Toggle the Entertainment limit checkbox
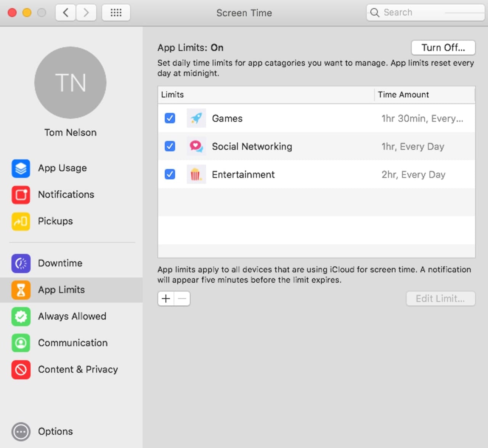The width and height of the screenshot is (488, 448). coord(170,174)
